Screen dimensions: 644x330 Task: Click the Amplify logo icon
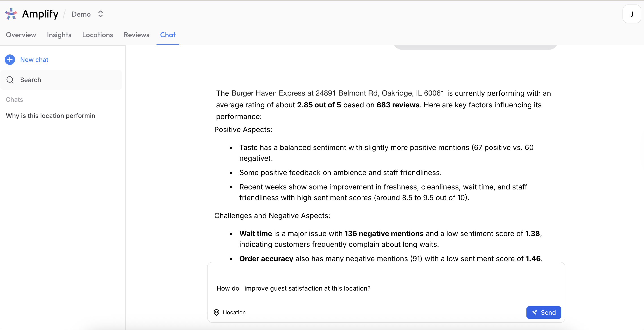pos(11,14)
